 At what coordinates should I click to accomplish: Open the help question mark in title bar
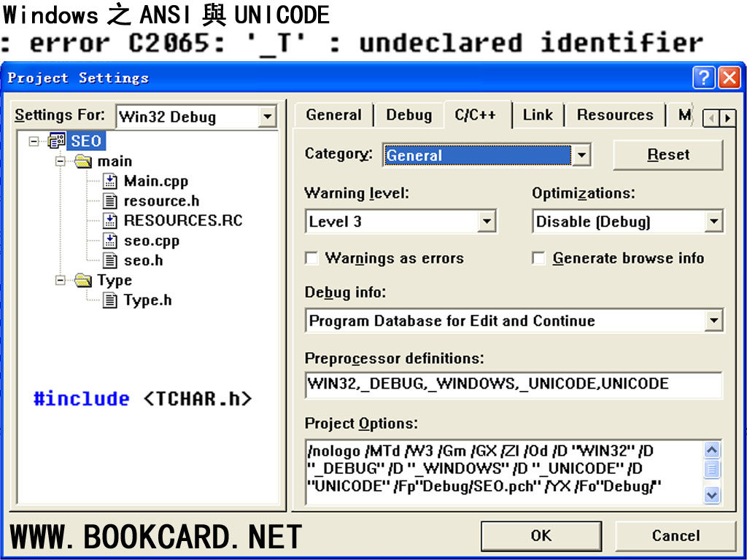(x=704, y=77)
